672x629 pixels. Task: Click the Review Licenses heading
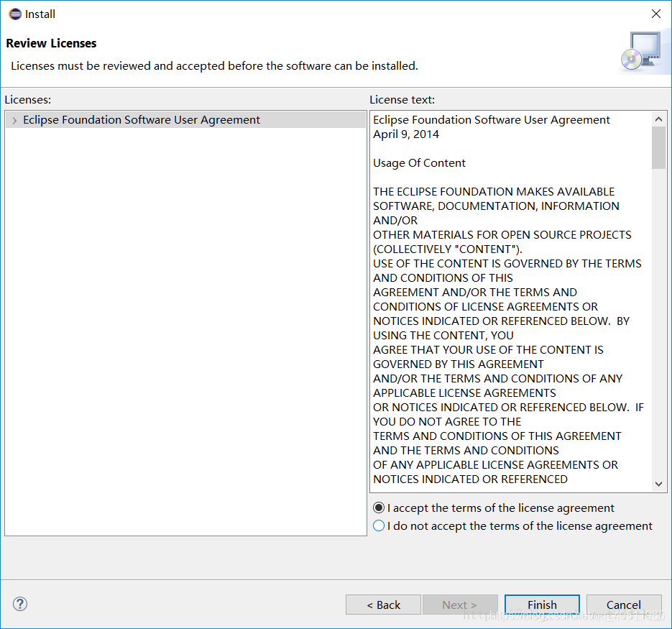click(x=51, y=43)
